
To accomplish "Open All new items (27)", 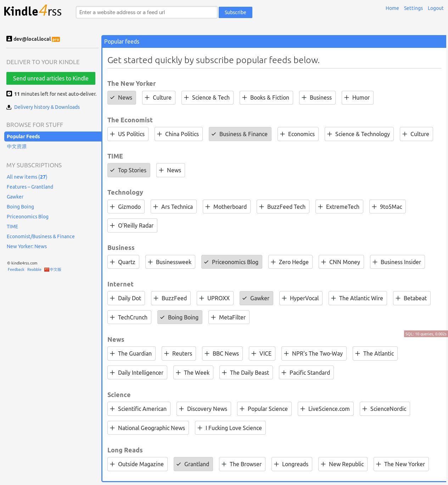I will click(27, 177).
